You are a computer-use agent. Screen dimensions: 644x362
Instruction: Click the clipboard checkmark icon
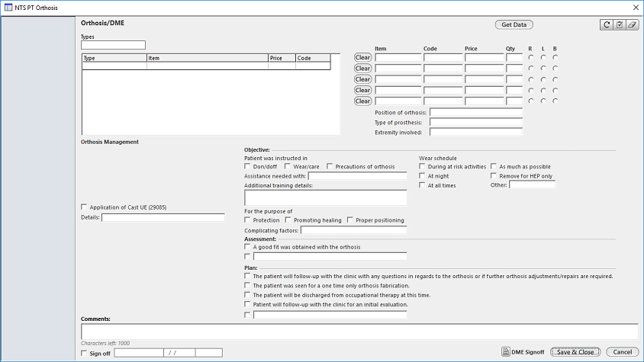click(x=620, y=24)
